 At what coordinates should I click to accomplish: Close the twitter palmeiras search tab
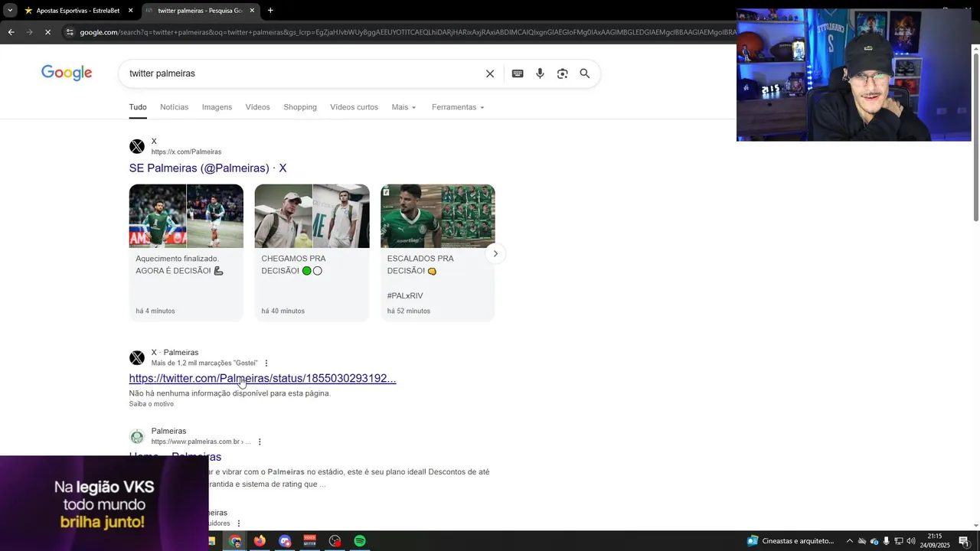[252, 11]
